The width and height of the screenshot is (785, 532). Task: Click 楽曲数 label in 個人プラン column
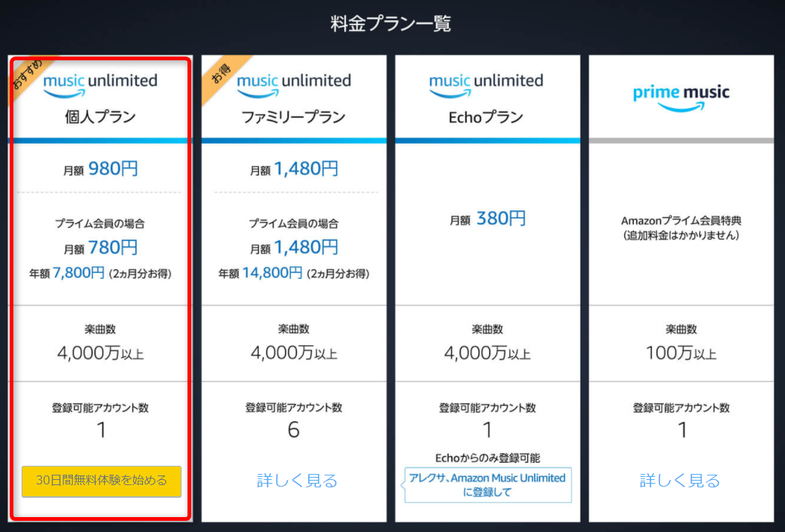click(100, 330)
